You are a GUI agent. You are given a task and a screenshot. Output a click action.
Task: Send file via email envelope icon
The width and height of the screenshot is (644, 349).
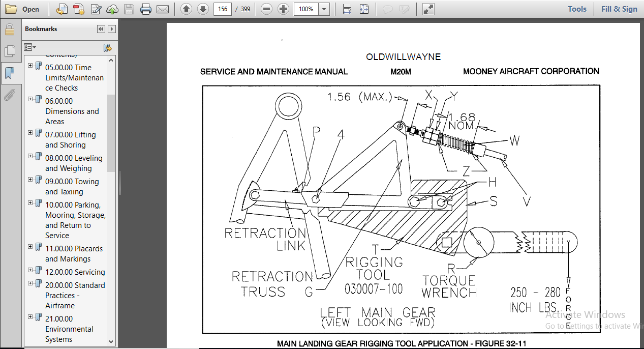[x=163, y=9]
